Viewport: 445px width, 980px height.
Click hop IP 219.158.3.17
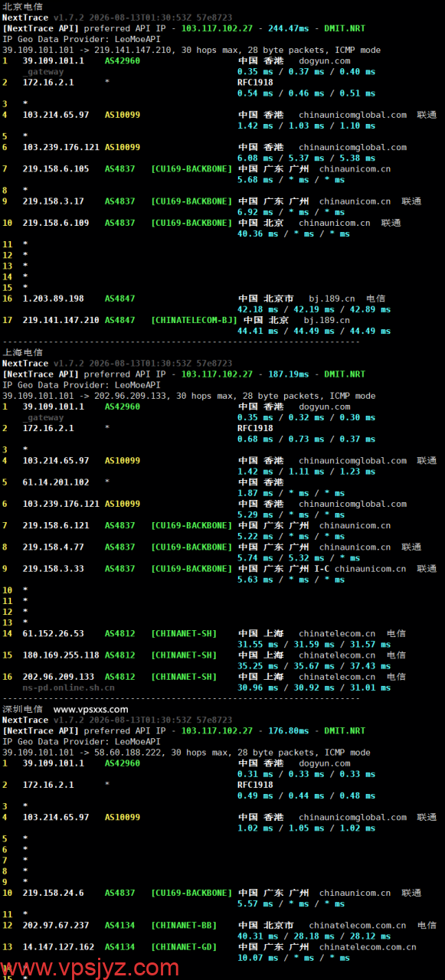[x=54, y=201]
